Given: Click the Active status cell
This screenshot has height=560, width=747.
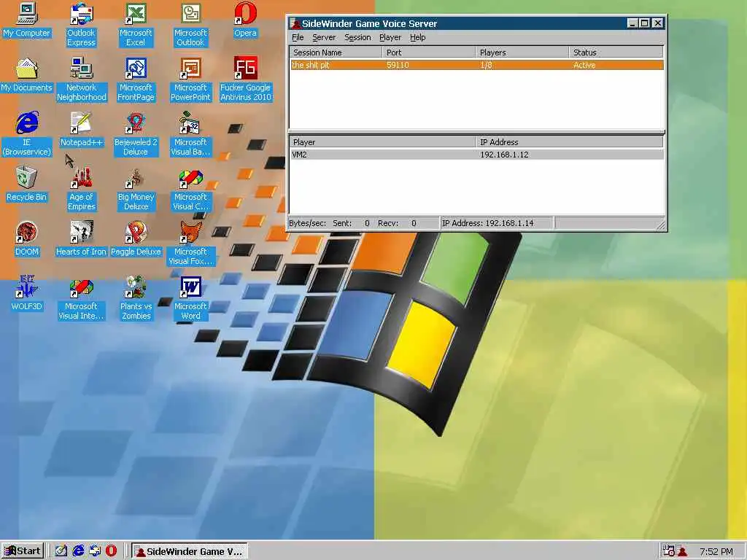Looking at the screenshot, I should (584, 65).
